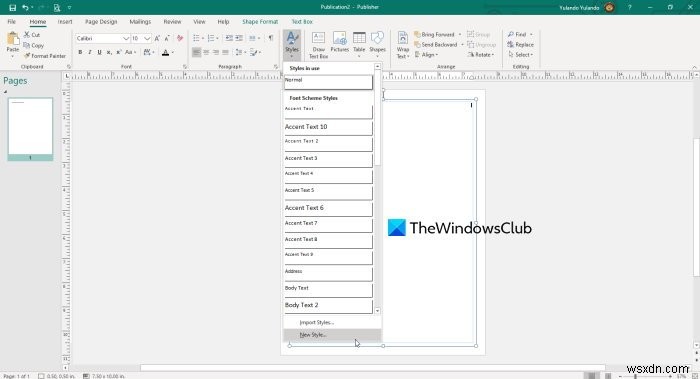
Task: Open the Change Case Aa dropdown
Action: tap(130, 53)
